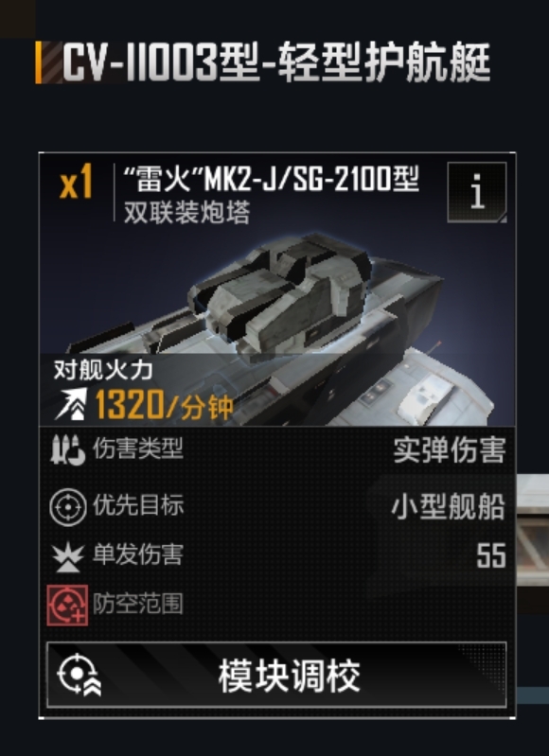549x756 pixels.
Task: Click the 1320/分钟 firepower readout
Action: 164,405
